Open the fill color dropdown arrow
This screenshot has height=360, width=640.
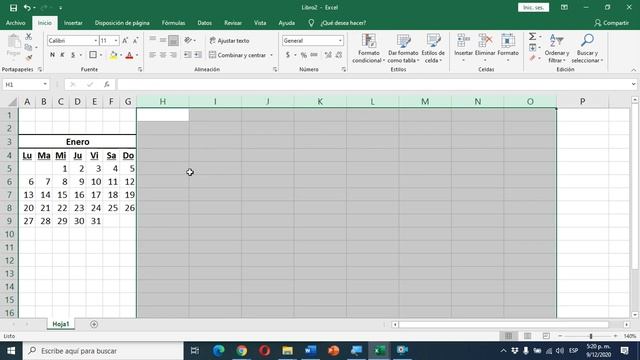pos(121,55)
